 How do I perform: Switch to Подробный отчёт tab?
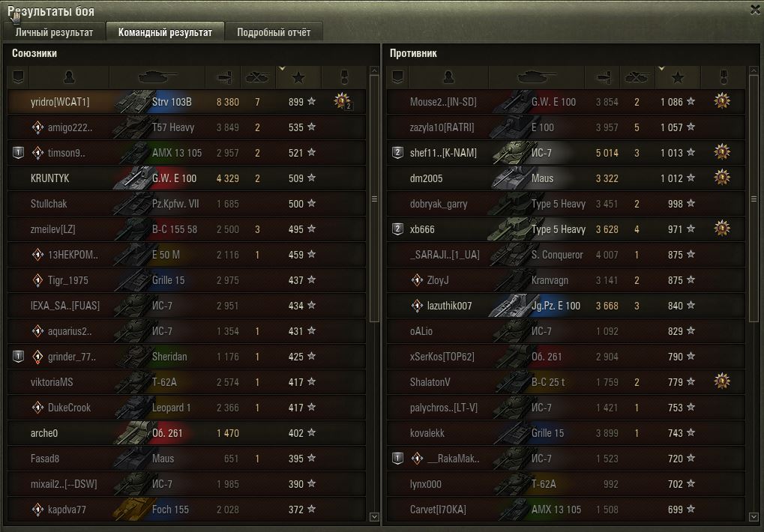(274, 32)
